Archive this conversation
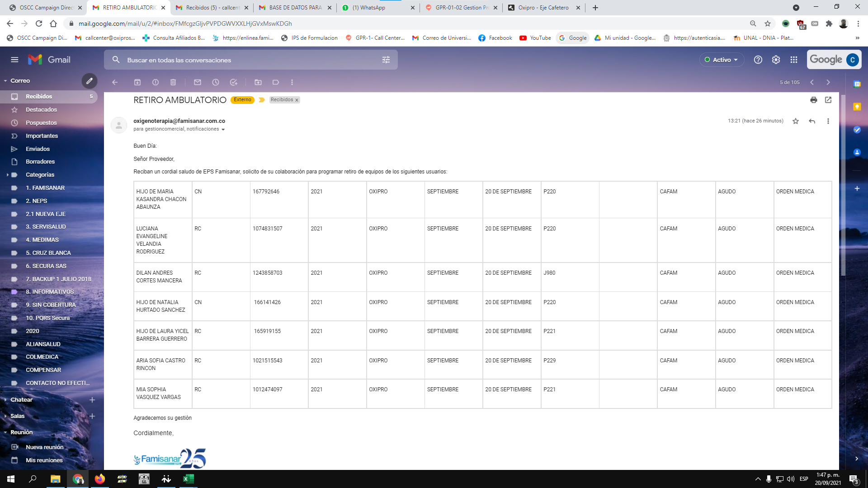 pyautogui.click(x=137, y=82)
